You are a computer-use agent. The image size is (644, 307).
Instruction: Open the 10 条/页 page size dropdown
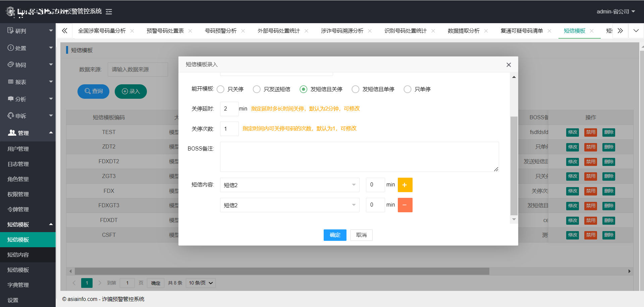click(x=201, y=283)
